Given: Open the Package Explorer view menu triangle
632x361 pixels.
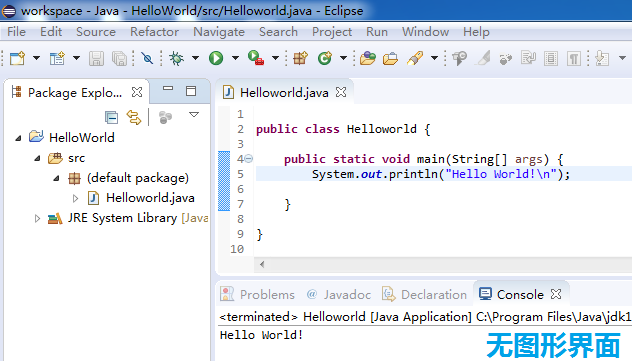Looking at the screenshot, I should (x=194, y=115).
